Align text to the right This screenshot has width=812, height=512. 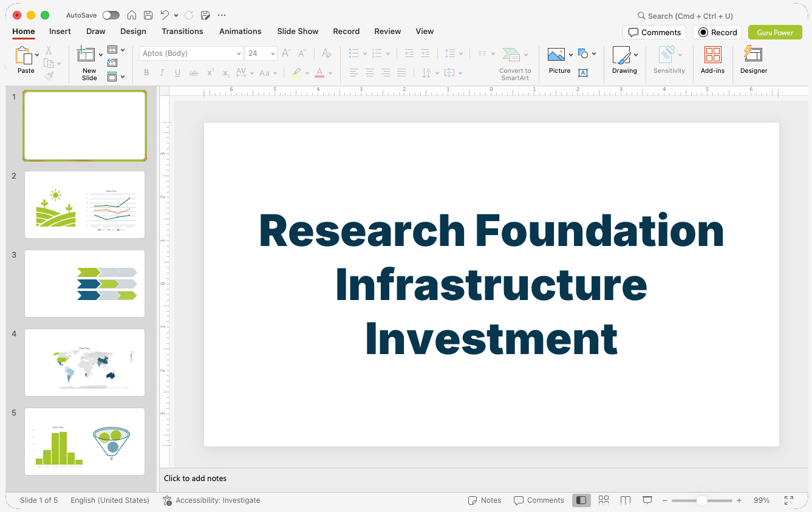point(386,73)
